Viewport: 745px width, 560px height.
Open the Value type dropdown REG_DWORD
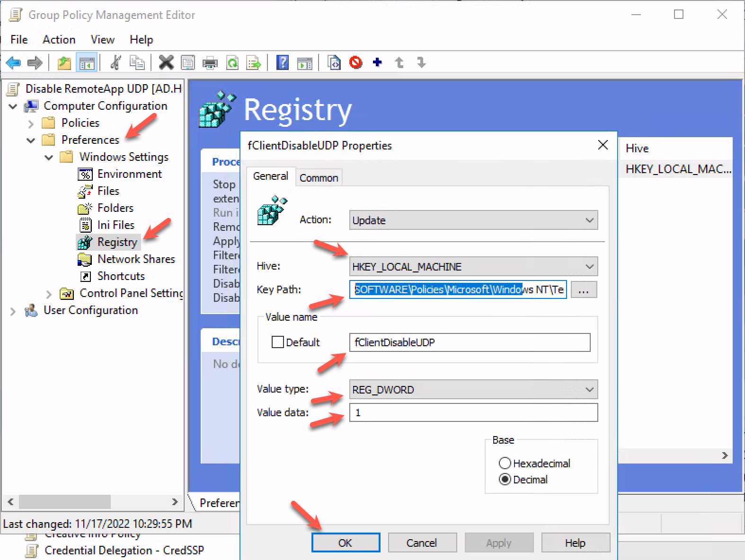click(473, 389)
